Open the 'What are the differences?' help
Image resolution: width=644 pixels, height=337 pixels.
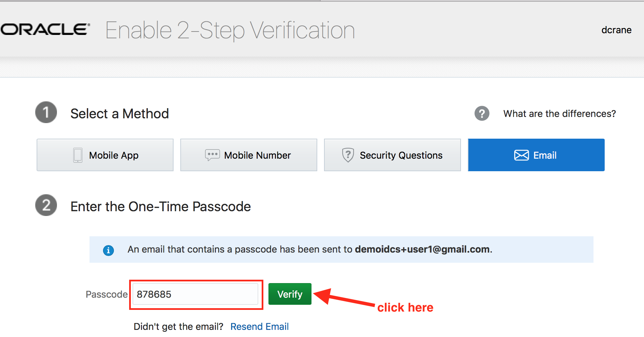pos(560,114)
